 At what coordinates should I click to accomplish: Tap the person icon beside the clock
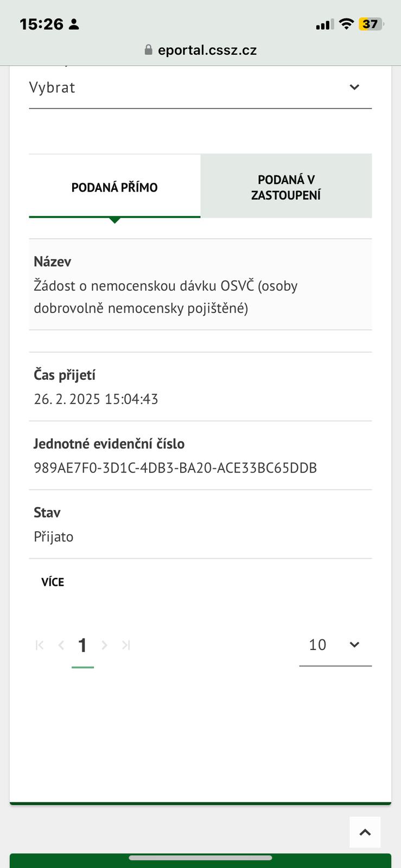(74, 24)
